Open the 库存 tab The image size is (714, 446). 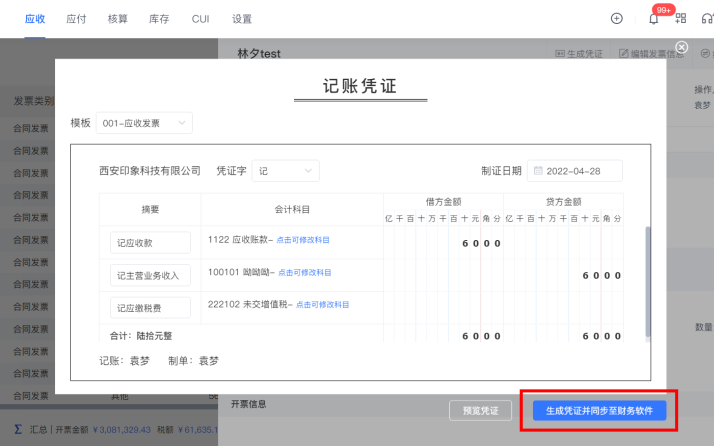pos(159,19)
